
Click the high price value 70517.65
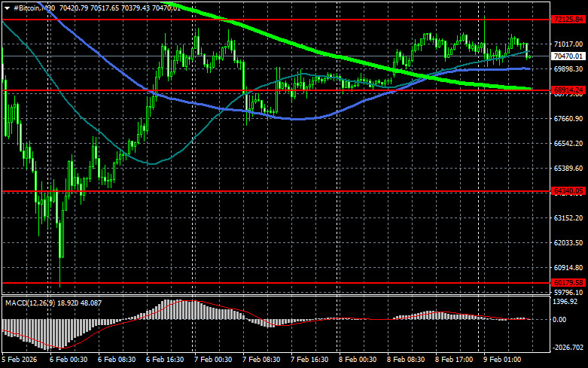click(105, 8)
